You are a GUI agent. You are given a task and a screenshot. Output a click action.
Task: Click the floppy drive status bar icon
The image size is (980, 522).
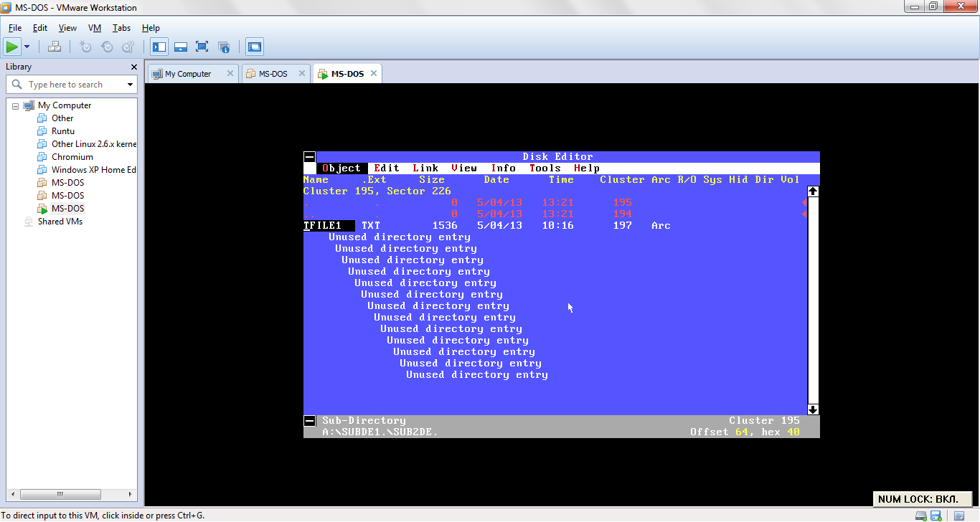pos(936,516)
